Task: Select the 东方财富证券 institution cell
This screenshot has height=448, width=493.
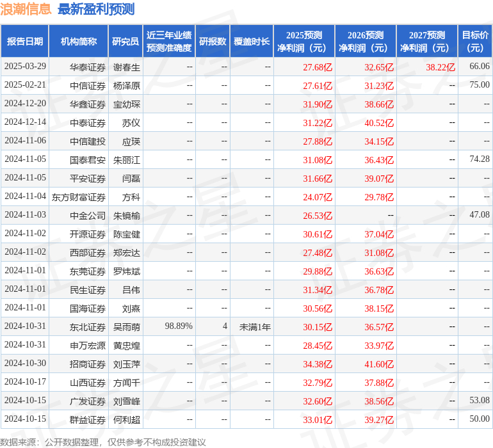Action: 79,197
